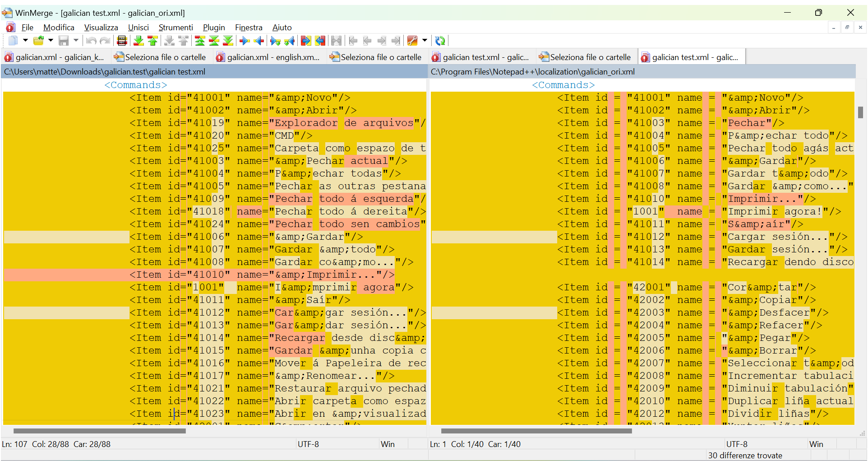Click the greyed auto-merge icon
The height and width of the screenshot is (461, 868).
[x=337, y=41]
